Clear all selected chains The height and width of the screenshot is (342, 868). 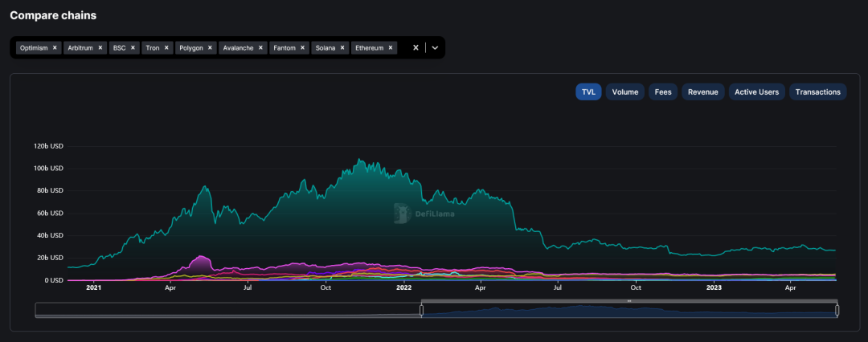(416, 47)
